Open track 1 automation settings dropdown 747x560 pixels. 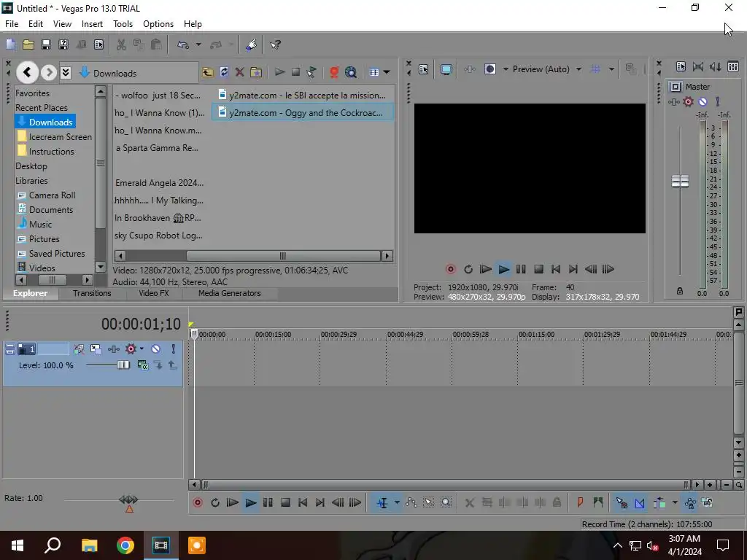142,349
